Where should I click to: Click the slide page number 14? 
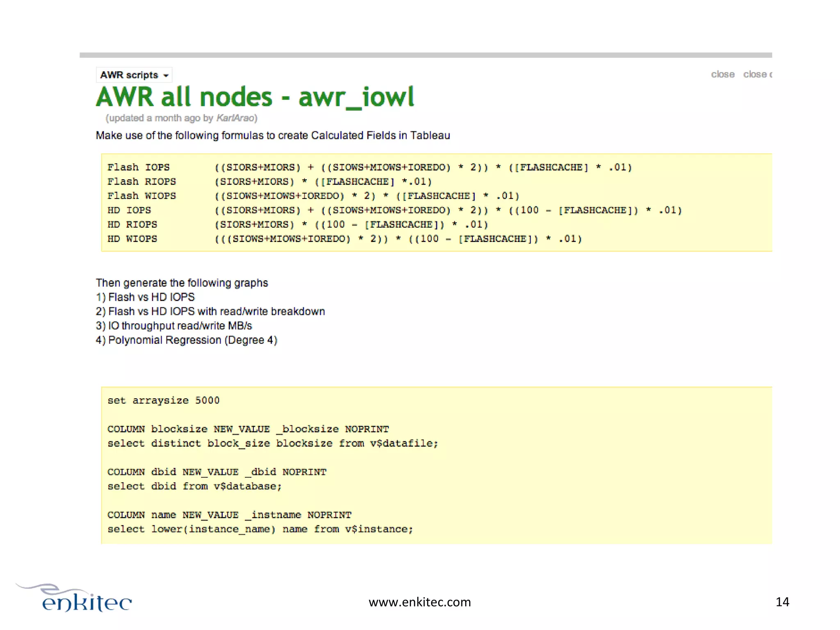(x=782, y=602)
